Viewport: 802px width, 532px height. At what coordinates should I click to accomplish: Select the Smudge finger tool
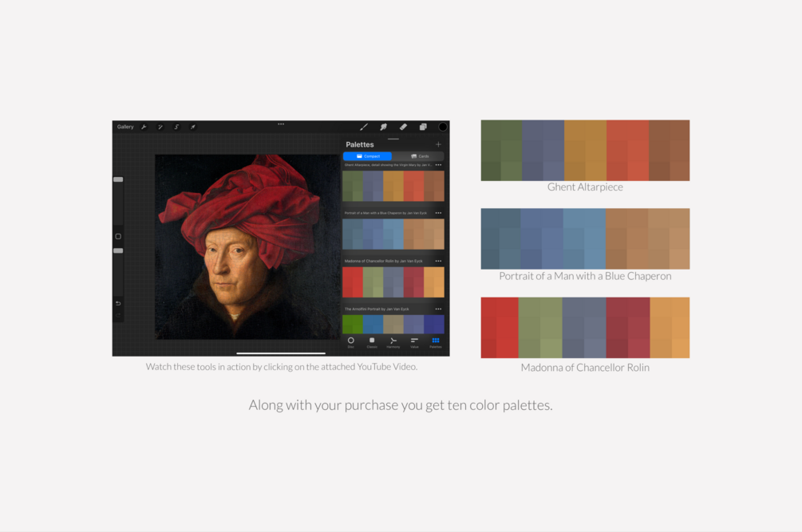click(x=383, y=127)
